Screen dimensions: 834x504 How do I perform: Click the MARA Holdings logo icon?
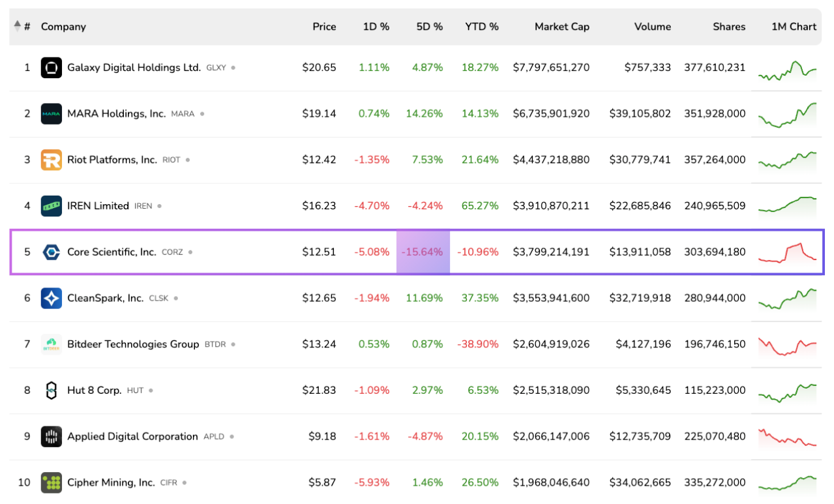tap(52, 114)
